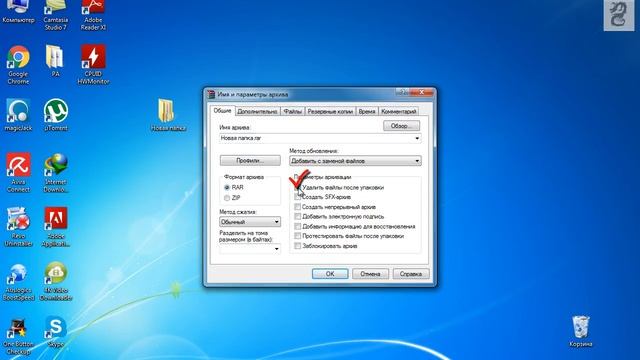The image size is (640, 360).
Task: Open the Профили... button
Action: (250, 160)
